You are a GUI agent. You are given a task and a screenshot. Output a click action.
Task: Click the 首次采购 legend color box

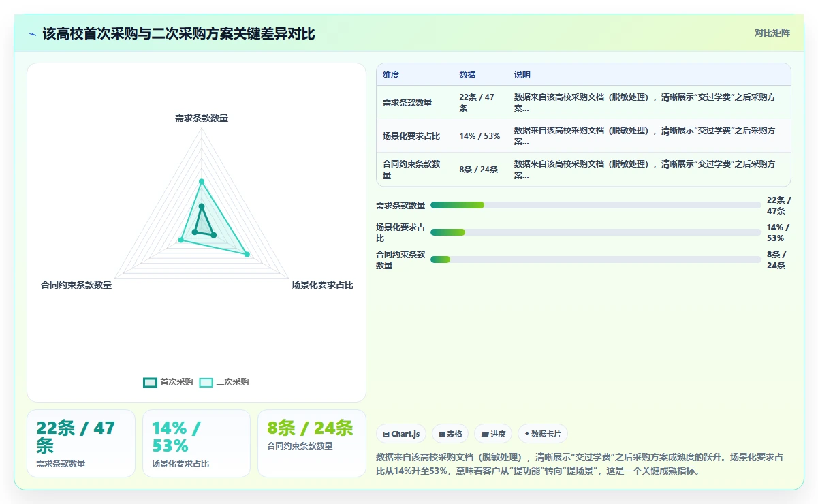coord(150,382)
